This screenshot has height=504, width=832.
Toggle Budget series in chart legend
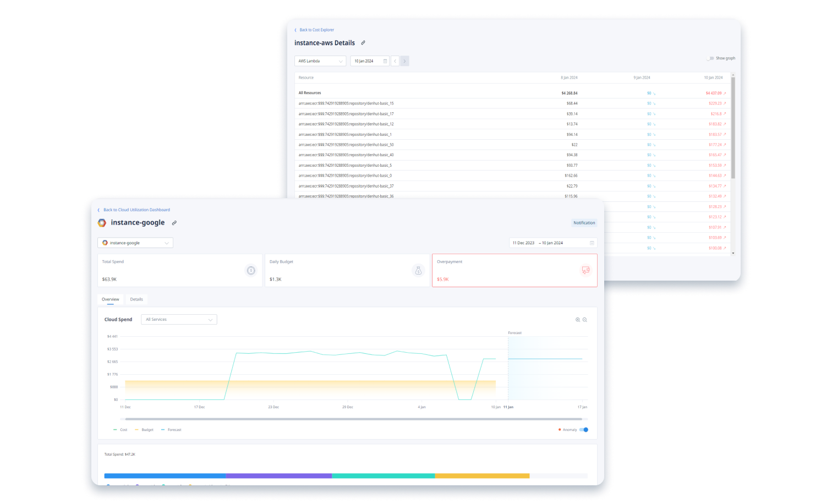tap(144, 430)
